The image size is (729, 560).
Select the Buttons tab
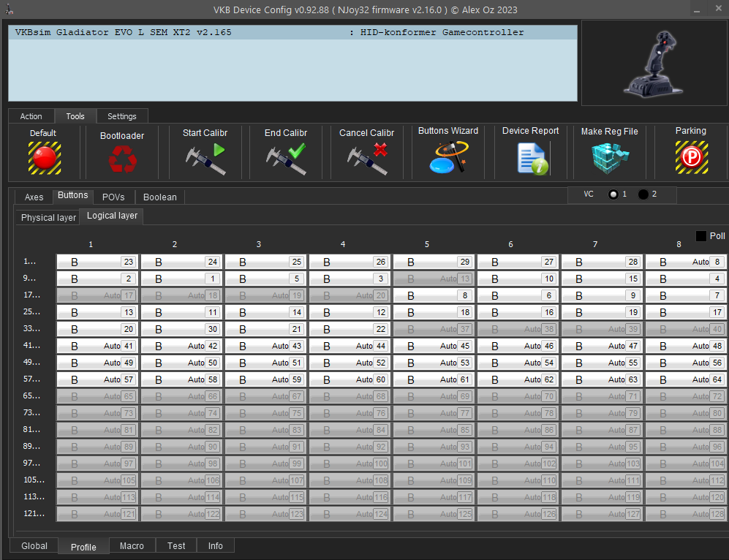[x=72, y=196]
